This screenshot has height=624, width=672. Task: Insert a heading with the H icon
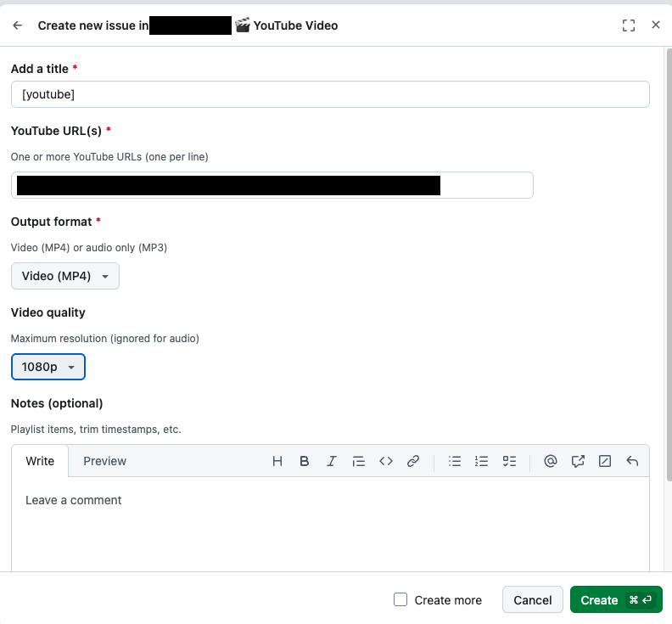(277, 461)
